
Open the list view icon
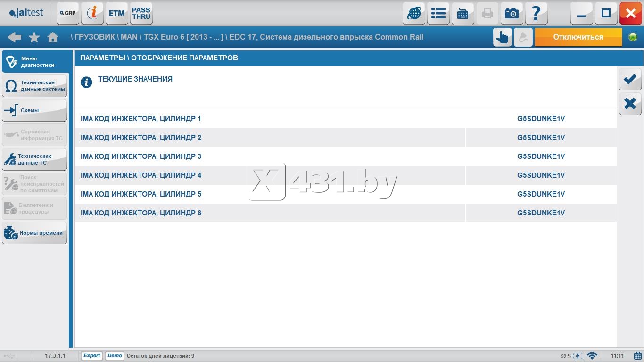(438, 13)
